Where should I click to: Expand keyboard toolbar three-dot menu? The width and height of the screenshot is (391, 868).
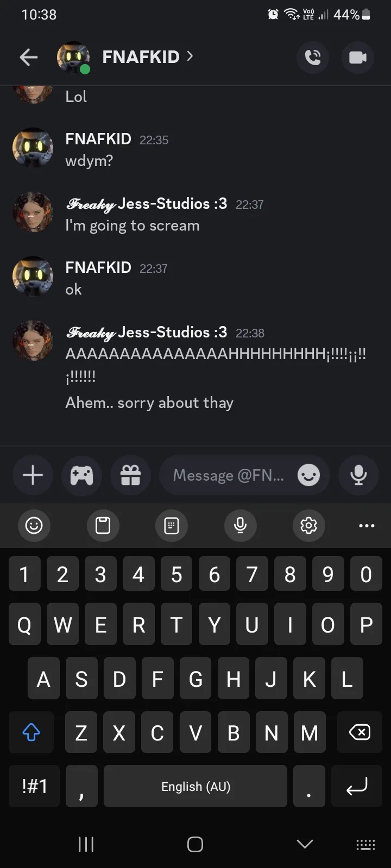pyautogui.click(x=367, y=525)
